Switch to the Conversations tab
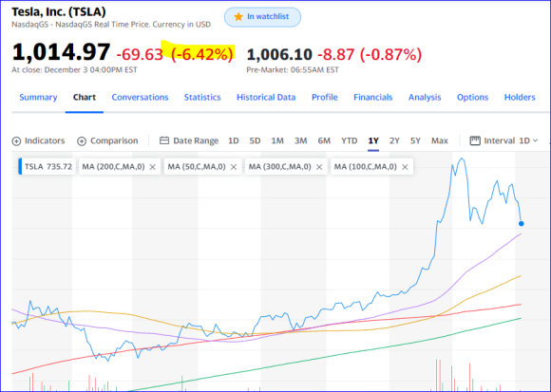 pos(140,97)
